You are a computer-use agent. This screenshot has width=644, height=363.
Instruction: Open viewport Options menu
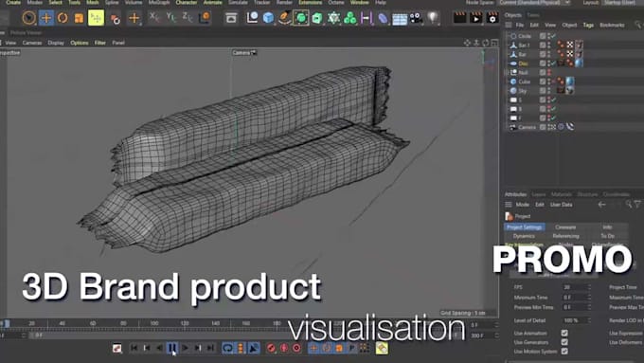(x=80, y=43)
